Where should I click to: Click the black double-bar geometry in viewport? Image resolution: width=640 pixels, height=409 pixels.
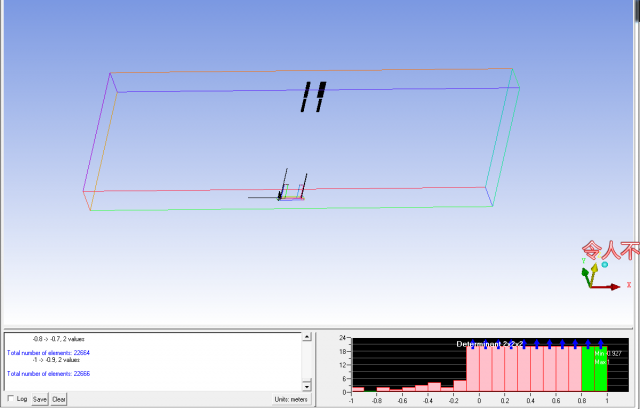pos(313,96)
